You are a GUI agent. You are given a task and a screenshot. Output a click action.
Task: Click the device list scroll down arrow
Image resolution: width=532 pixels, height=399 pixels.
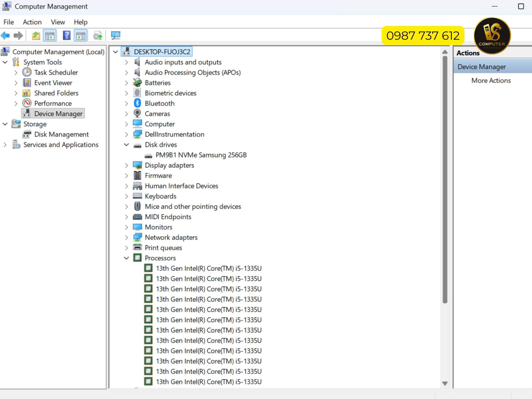(445, 383)
